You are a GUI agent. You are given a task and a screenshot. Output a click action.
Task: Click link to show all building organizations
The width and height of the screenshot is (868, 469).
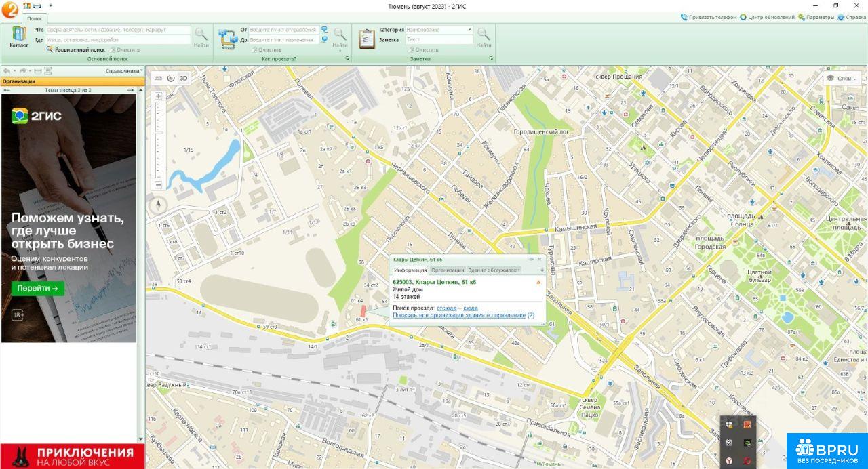(x=459, y=315)
